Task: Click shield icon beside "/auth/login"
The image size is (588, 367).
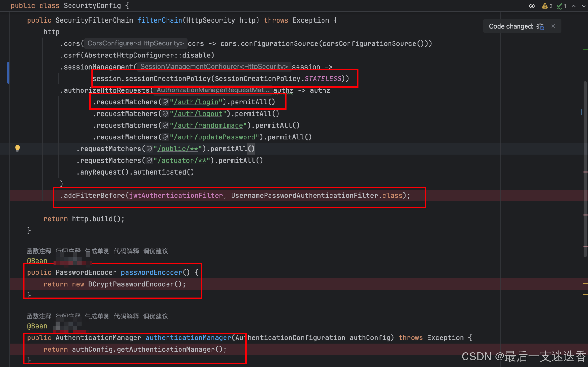Action: pyautogui.click(x=165, y=102)
